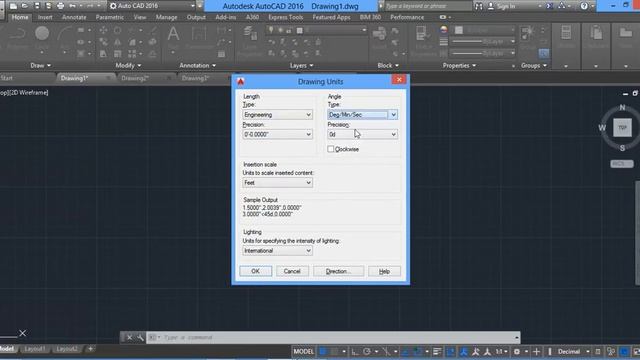Expand the Modify panel
The width and height of the screenshot is (640, 360).
click(128, 65)
